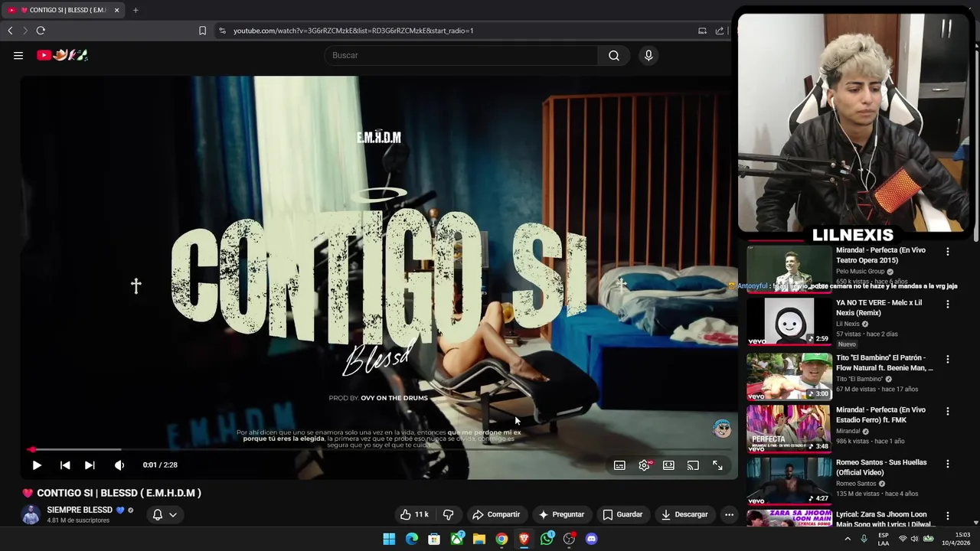
Task: Reload the page
Action: click(41, 31)
